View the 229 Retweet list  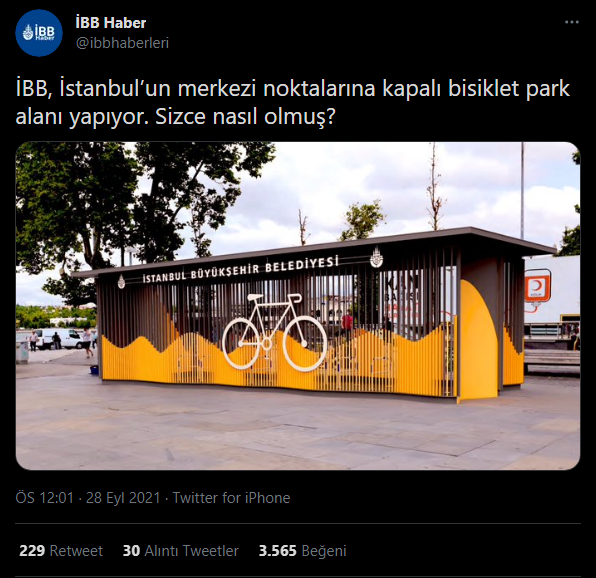tap(61, 551)
